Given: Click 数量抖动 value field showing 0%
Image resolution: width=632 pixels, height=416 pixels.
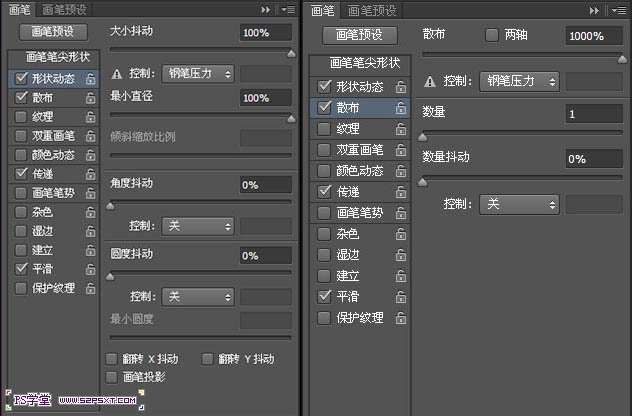Looking at the screenshot, I should 594,159.
